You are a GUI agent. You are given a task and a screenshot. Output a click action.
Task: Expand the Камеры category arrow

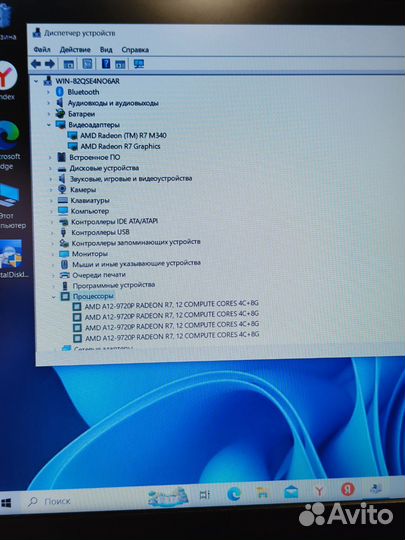[x=51, y=190]
